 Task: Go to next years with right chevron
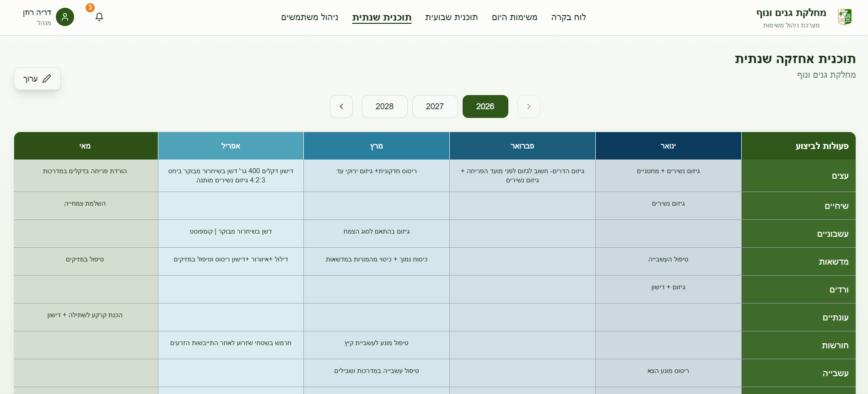pos(528,106)
